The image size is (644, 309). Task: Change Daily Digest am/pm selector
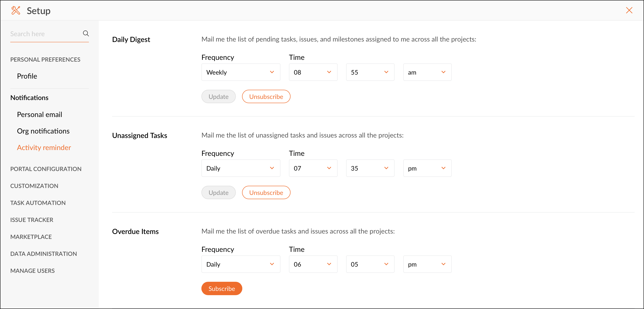[x=427, y=72]
